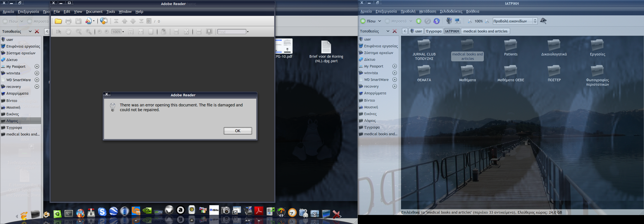
Task: Close the Τοποθεσίες side pane in ΙΑΤΡΙΚΗ window
Action: [x=395, y=31]
